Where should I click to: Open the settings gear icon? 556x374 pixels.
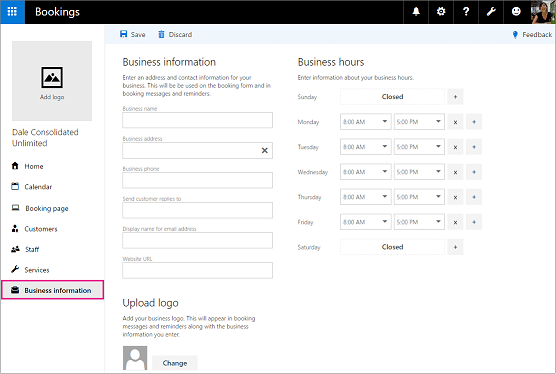coord(441,12)
